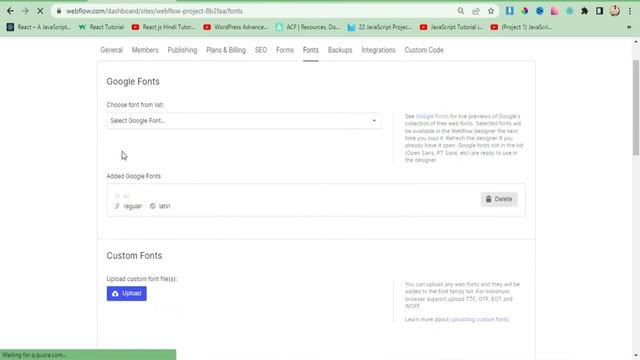
Task: Open the Custom Code tab
Action: (424, 50)
